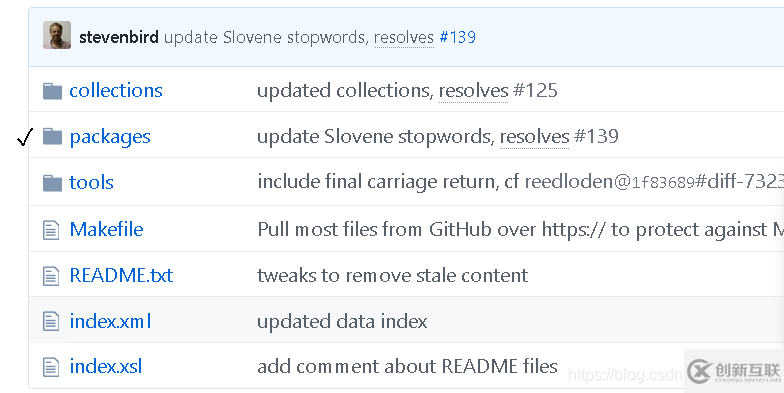Click the packages folder icon
This screenshot has width=784, height=393.
(52, 136)
